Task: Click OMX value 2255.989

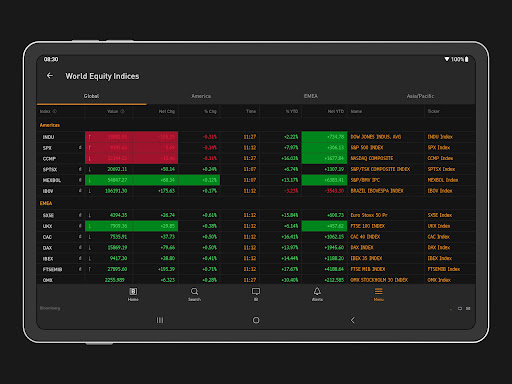Action: (115, 280)
